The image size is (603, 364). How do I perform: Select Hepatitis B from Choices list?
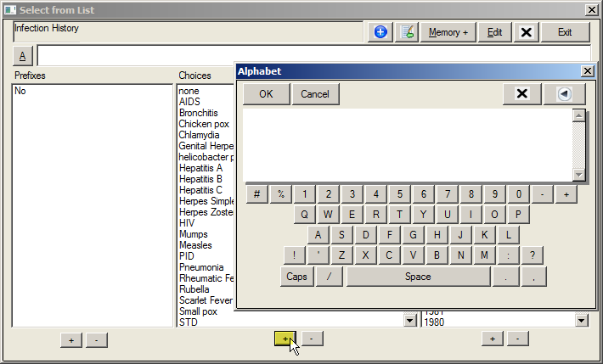point(200,179)
